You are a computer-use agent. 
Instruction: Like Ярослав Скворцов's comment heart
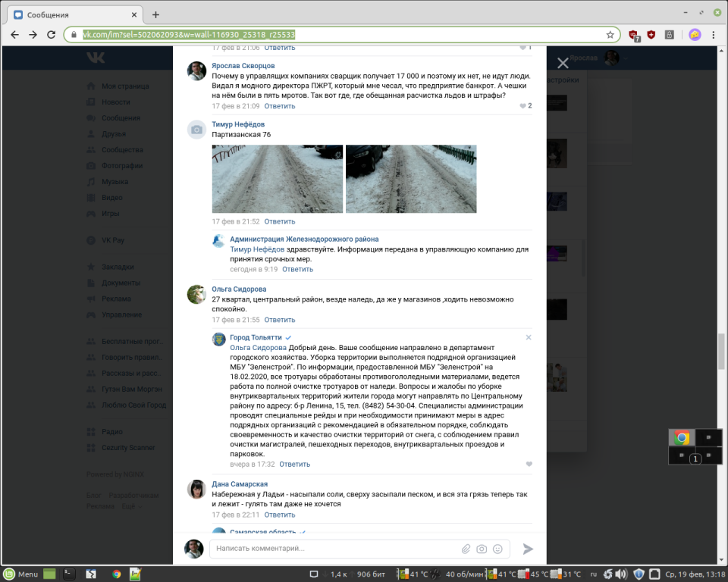(523, 106)
